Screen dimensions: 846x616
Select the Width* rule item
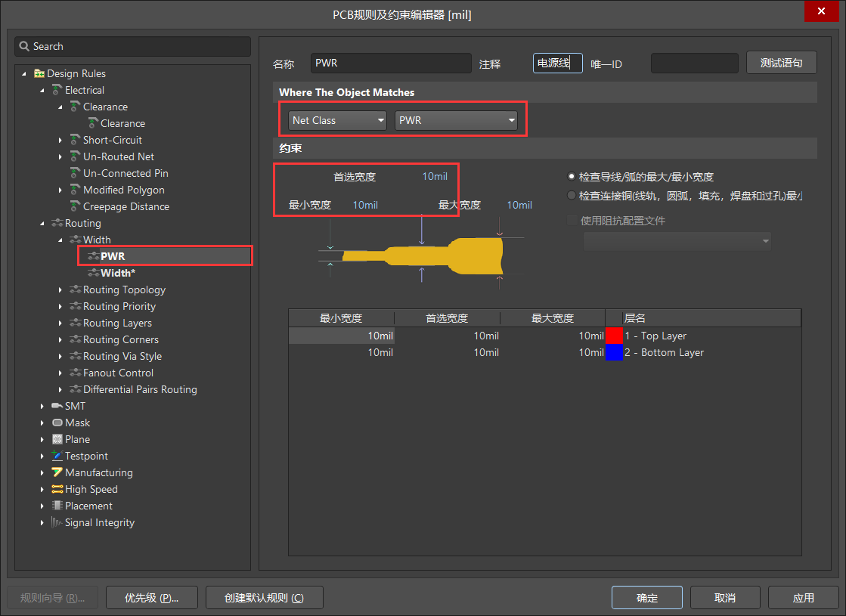click(x=118, y=273)
